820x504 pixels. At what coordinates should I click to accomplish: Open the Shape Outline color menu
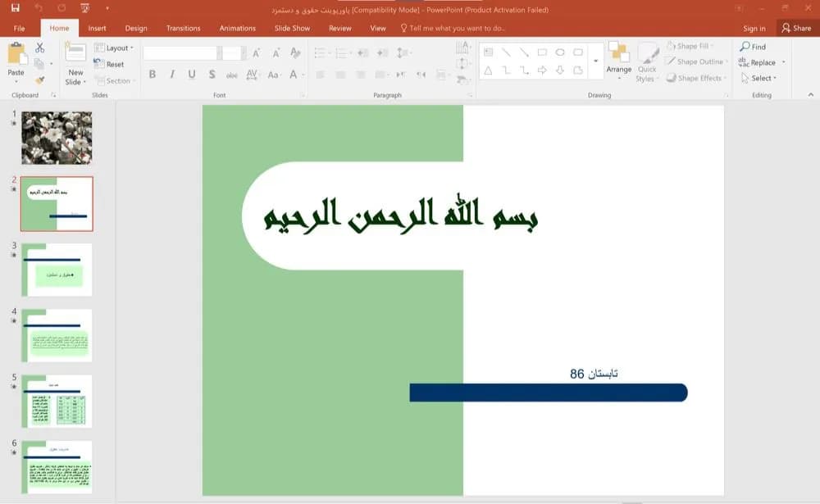click(x=696, y=61)
